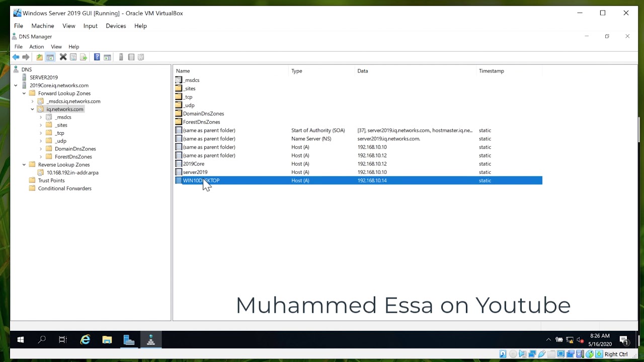This screenshot has width=644, height=362.
Task: Click the VirtualBox USB status icon
Action: [x=541, y=354]
